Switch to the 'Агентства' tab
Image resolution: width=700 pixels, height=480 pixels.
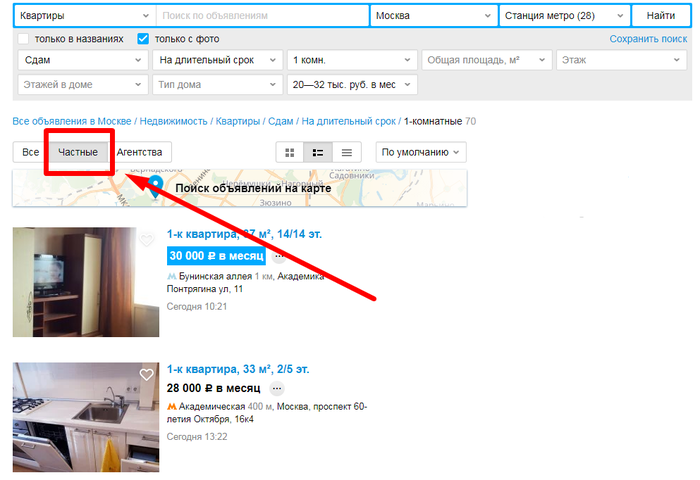coord(141,153)
